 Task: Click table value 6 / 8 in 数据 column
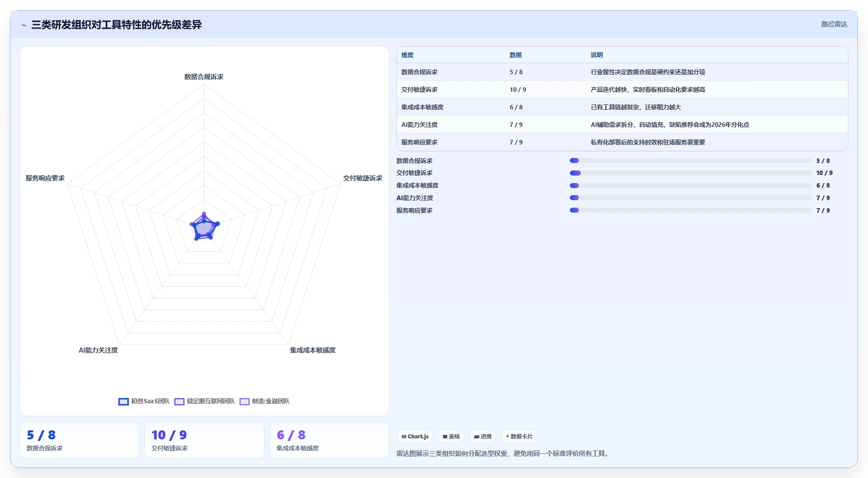click(516, 107)
